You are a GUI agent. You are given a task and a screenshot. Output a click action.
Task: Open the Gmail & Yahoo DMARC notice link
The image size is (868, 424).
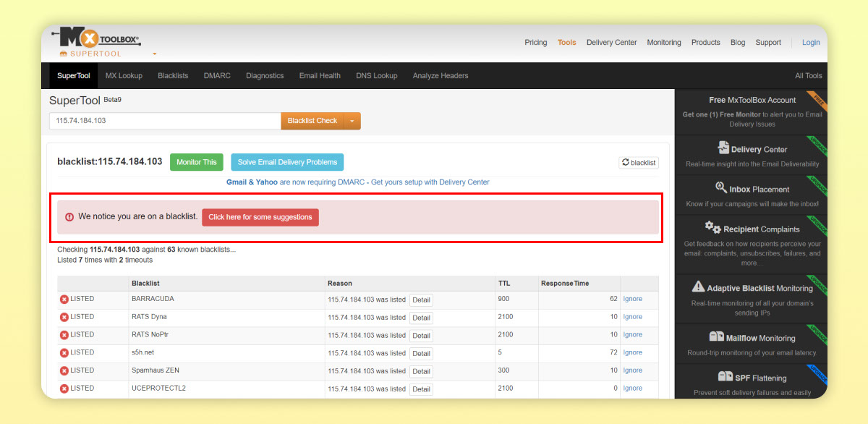pyautogui.click(x=358, y=182)
